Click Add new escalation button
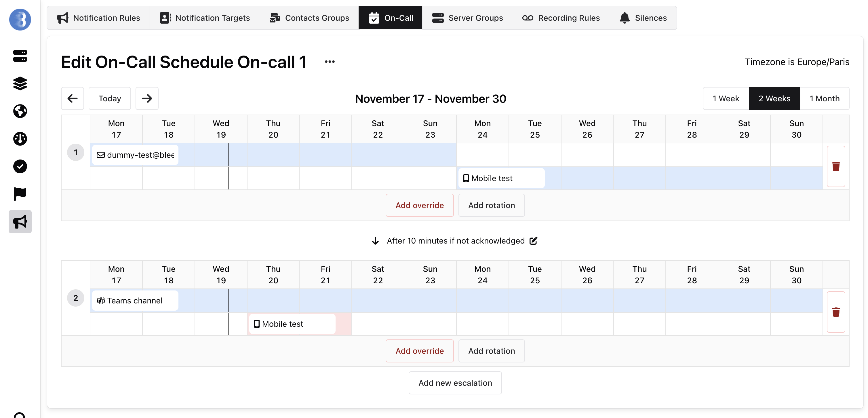The image size is (868, 418). (455, 383)
